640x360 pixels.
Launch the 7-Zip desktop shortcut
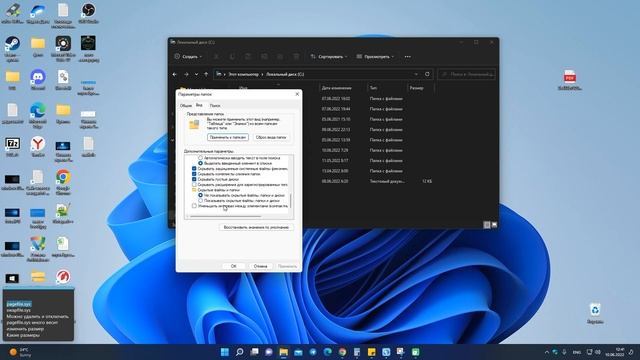(x=12, y=147)
